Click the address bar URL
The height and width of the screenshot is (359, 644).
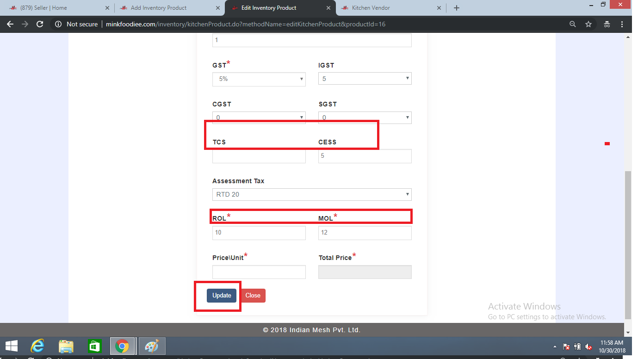tap(246, 24)
